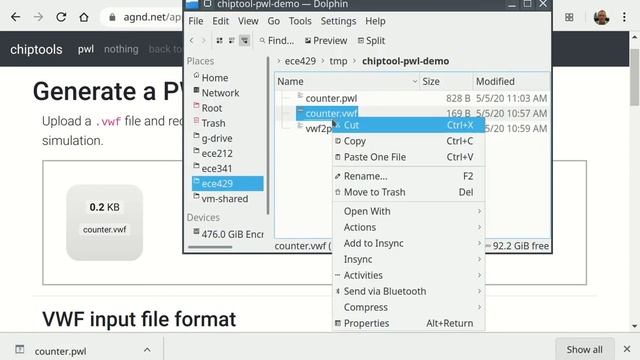The height and width of the screenshot is (360, 640).
Task: Click tmp in the breadcrumb path
Action: pyautogui.click(x=338, y=61)
